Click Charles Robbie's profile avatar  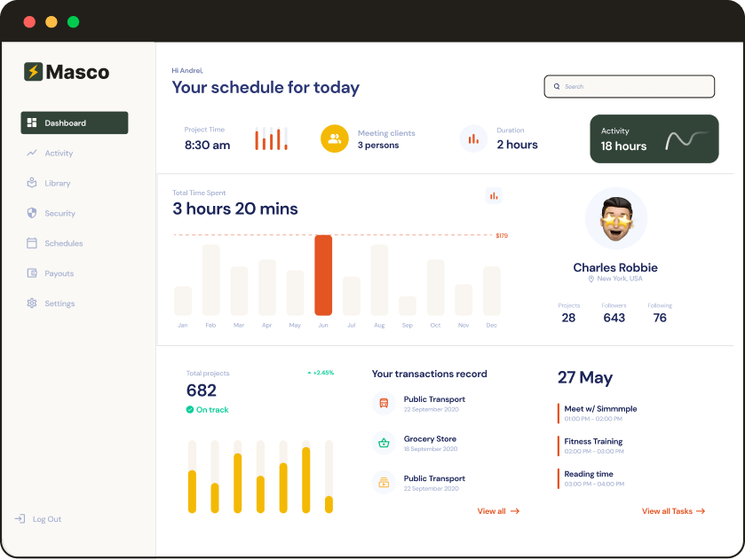pos(615,218)
